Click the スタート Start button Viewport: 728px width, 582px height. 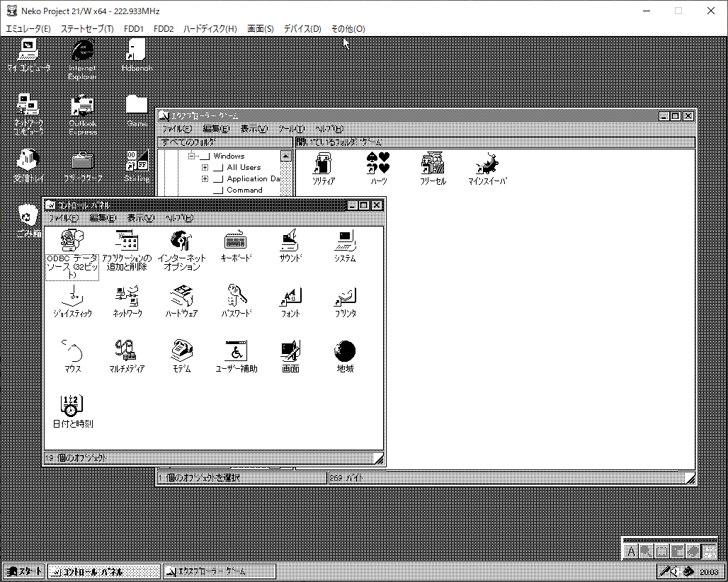click(x=24, y=571)
